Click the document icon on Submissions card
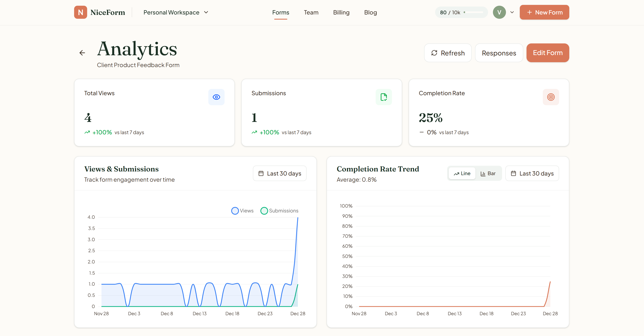644x336 pixels. [384, 97]
